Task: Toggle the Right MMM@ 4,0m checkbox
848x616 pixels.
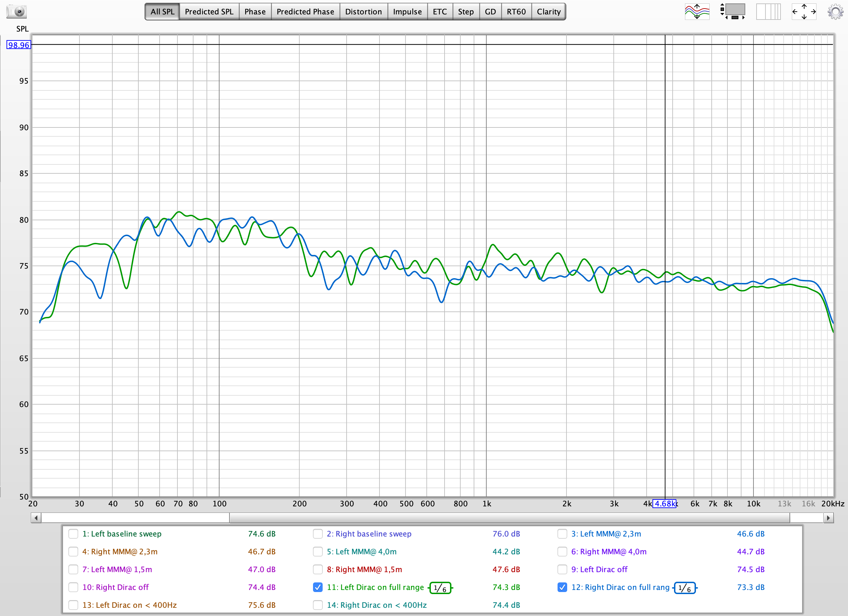Action: click(x=562, y=552)
